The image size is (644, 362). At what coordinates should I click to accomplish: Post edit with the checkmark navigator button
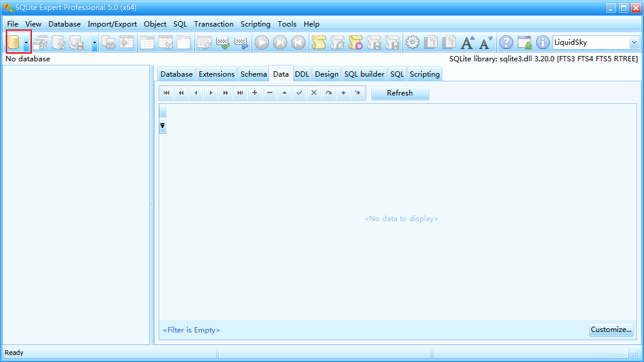[x=299, y=93]
